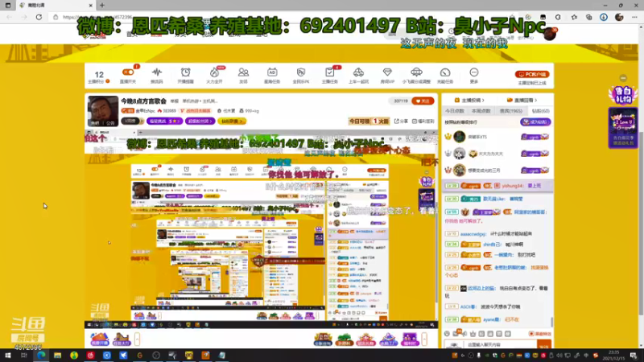Open the yellow diamond fan pill

(x=232, y=121)
